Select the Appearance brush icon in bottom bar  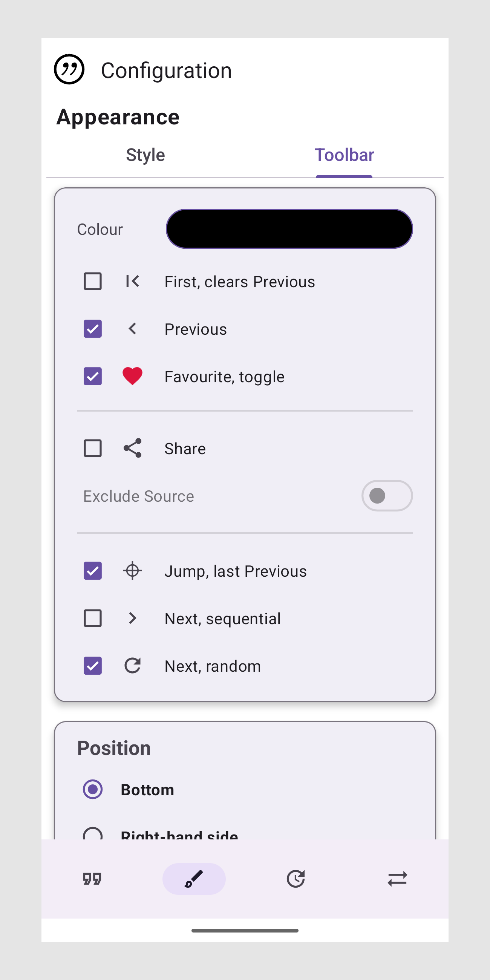[194, 879]
